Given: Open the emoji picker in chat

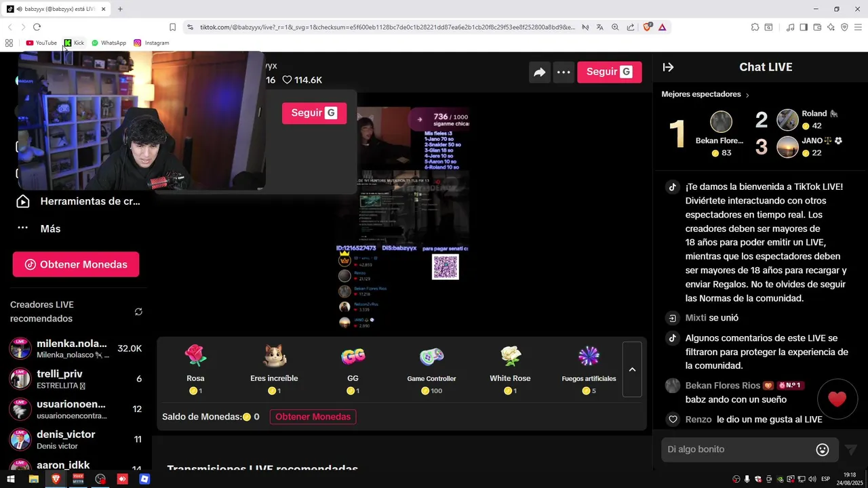Looking at the screenshot, I should [823, 449].
